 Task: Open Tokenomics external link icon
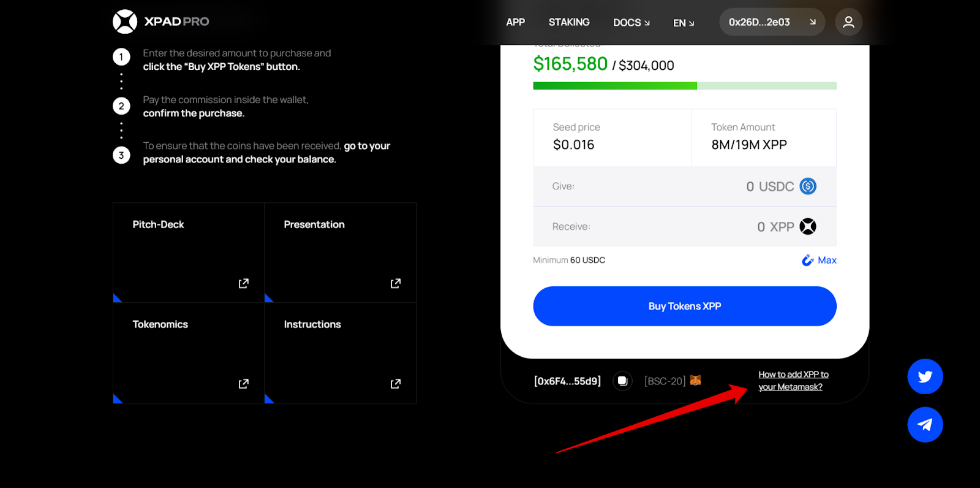[x=243, y=384]
